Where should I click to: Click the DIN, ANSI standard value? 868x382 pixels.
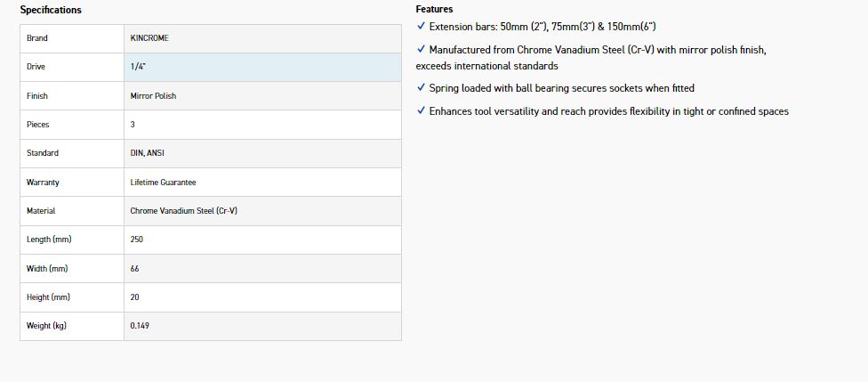tap(147, 153)
